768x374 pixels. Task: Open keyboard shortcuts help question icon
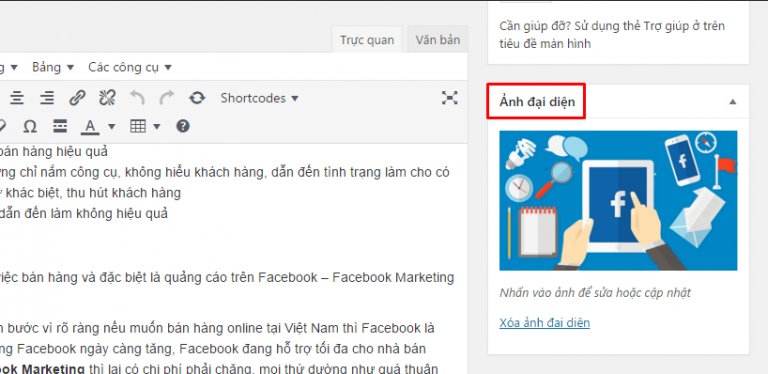[x=183, y=126]
